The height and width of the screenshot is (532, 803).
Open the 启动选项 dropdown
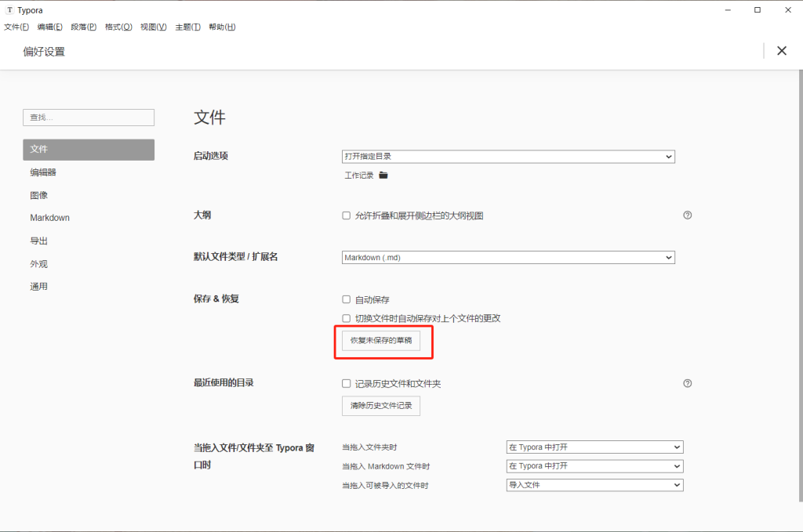(508, 157)
